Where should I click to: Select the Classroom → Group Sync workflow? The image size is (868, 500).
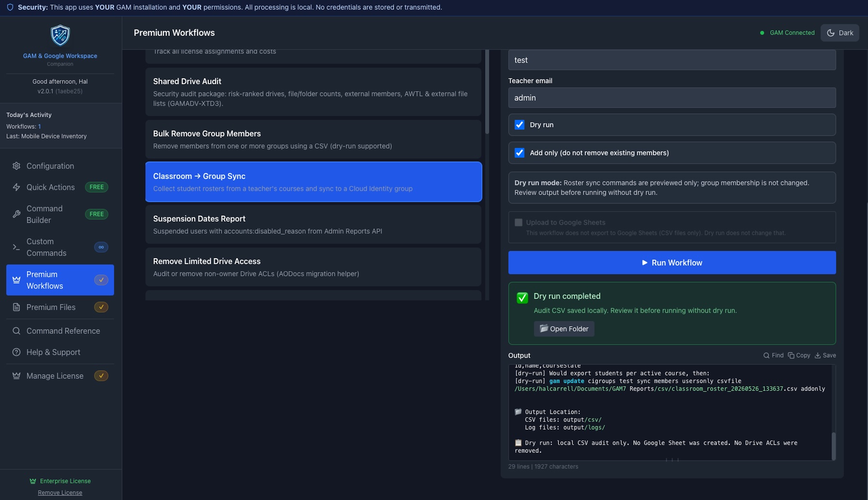[313, 181]
